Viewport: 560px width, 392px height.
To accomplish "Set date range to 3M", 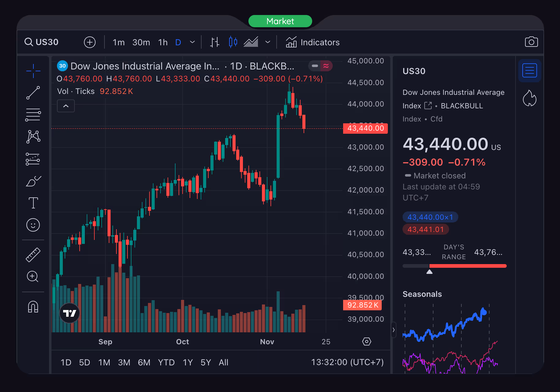I will [x=124, y=363].
